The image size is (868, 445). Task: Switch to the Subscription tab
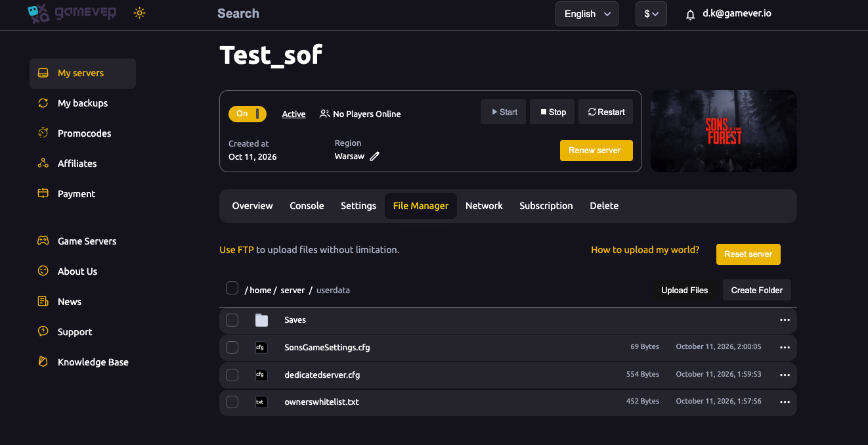[x=546, y=206]
